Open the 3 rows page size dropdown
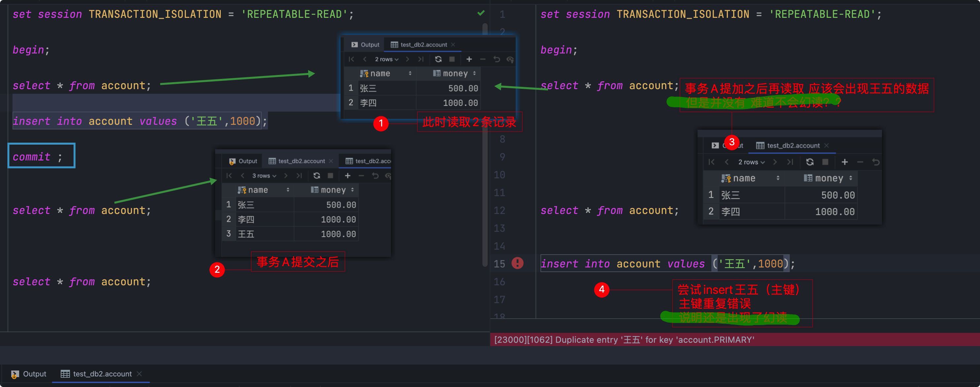Viewport: 980px width, 387px height. (264, 175)
